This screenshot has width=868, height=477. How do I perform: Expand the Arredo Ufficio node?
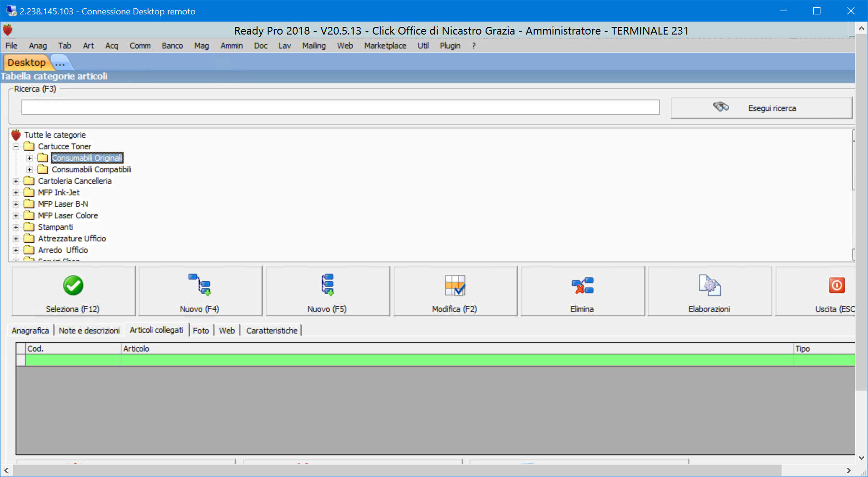tap(16, 250)
